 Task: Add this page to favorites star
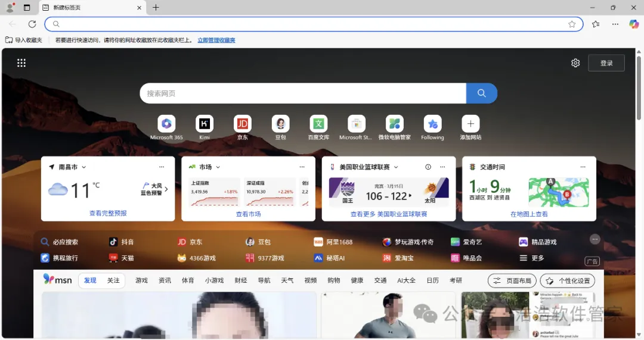(572, 24)
